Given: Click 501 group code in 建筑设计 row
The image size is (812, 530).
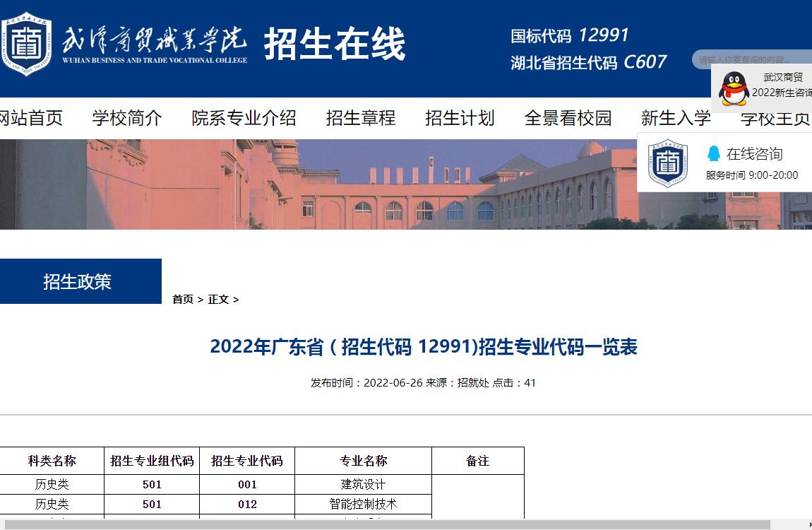Looking at the screenshot, I should [x=152, y=484].
